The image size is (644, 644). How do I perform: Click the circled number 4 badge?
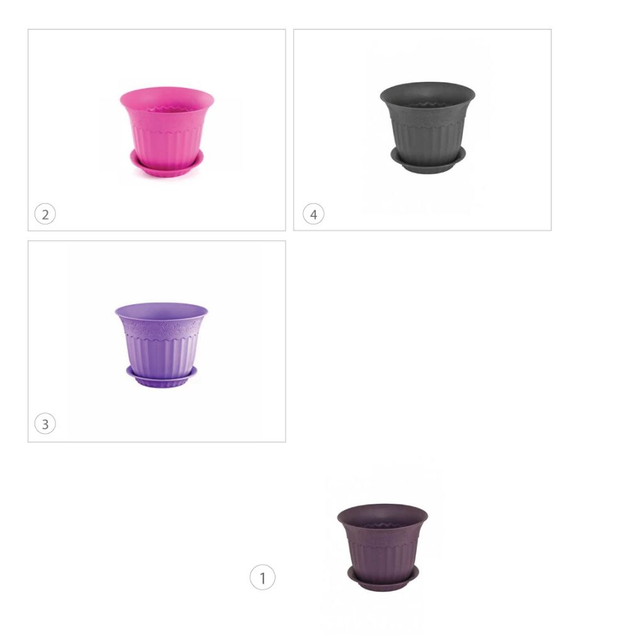313,214
